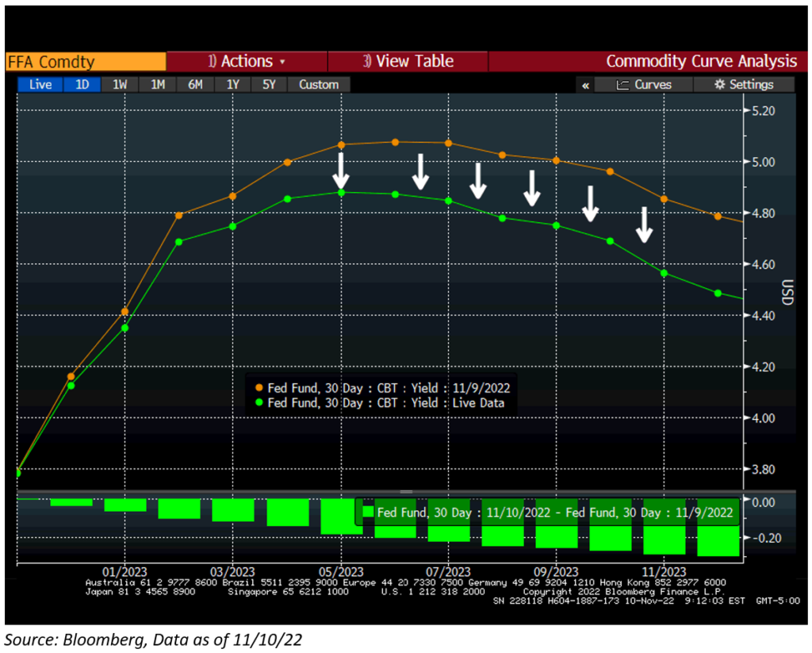
Task: Click green square in spread legend
Action: (368, 513)
